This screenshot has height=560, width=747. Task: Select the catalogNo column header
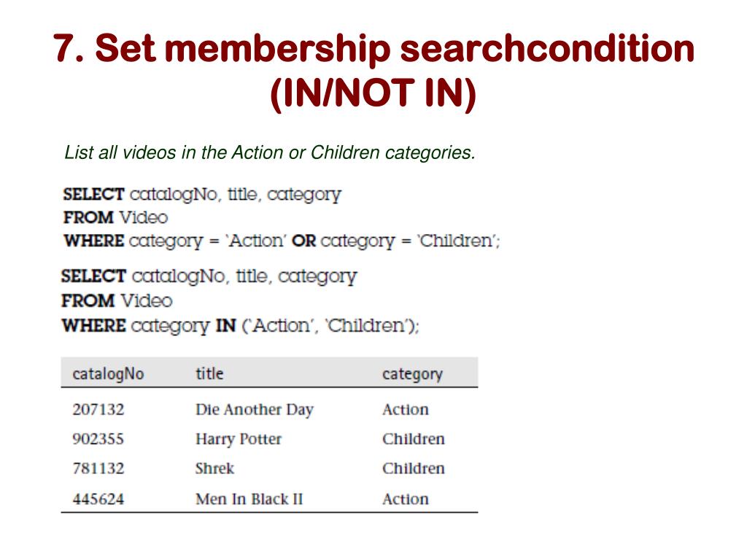tap(108, 374)
